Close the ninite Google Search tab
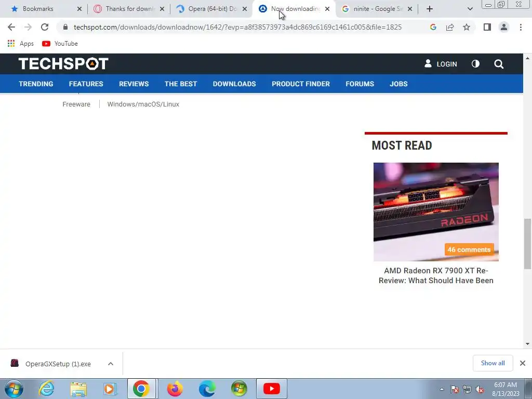Image resolution: width=532 pixels, height=399 pixels. pyautogui.click(x=410, y=9)
